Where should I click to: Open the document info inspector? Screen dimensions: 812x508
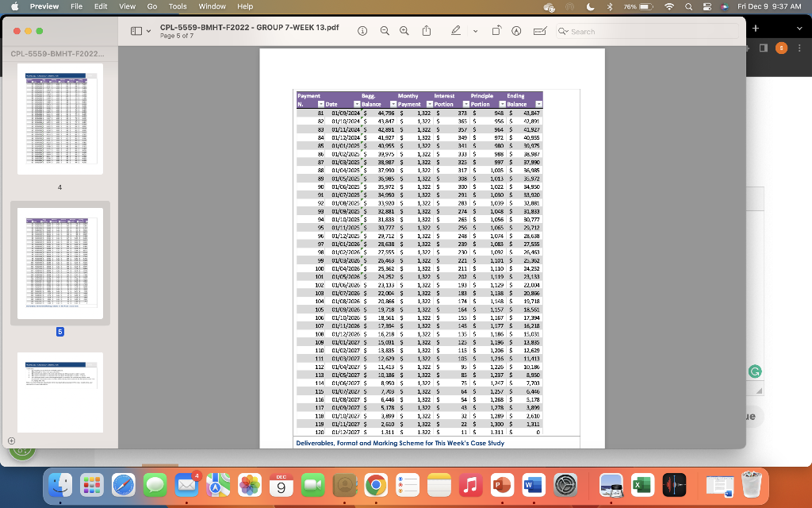pyautogui.click(x=362, y=31)
